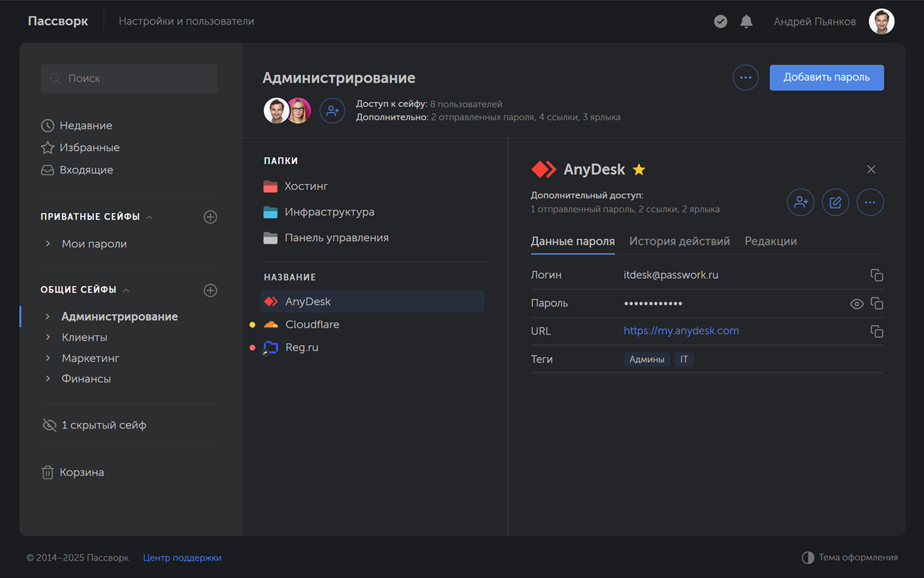
Task: Expand Маркетинг vault chevron
Action: tap(48, 358)
